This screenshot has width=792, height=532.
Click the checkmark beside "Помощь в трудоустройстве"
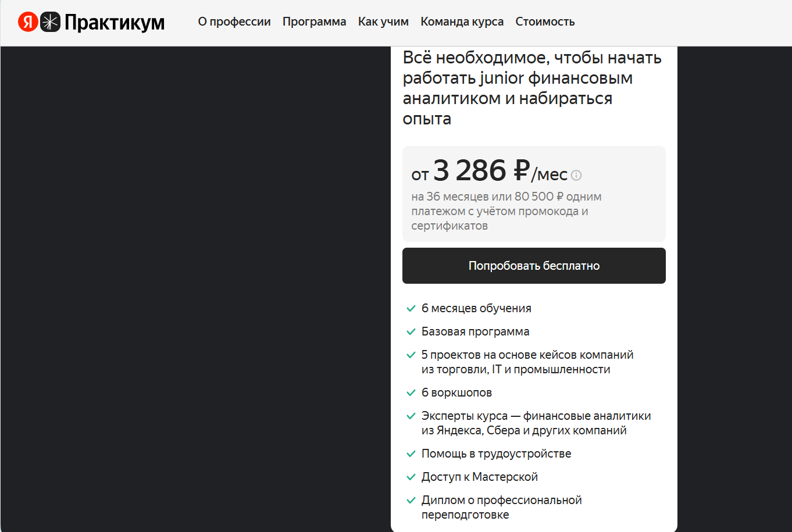pos(411,454)
